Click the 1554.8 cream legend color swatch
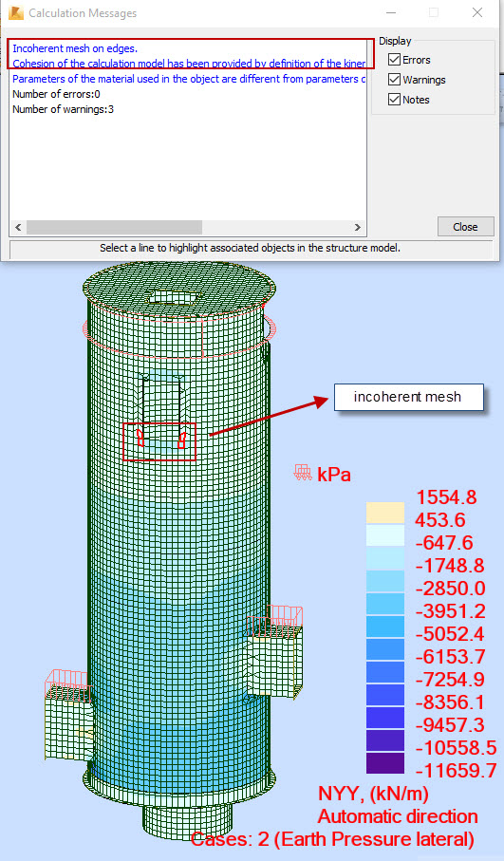Image resolution: width=504 pixels, height=861 pixels. click(x=385, y=513)
